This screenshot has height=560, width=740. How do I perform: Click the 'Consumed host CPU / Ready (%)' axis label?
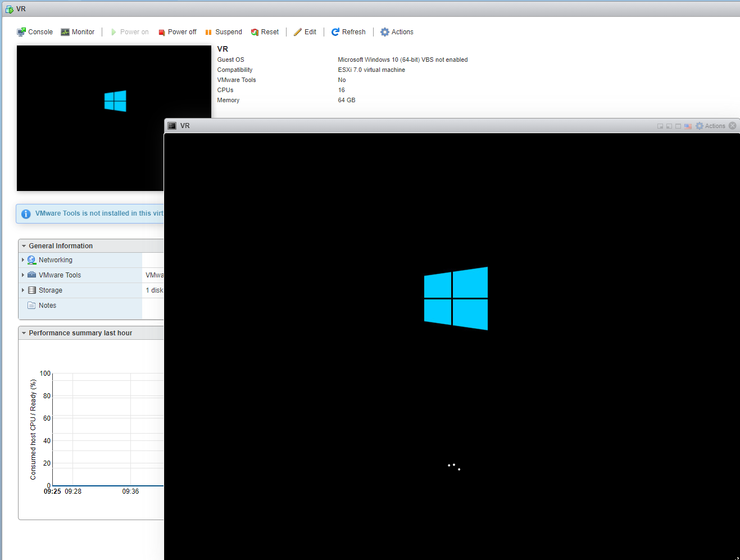[33, 430]
